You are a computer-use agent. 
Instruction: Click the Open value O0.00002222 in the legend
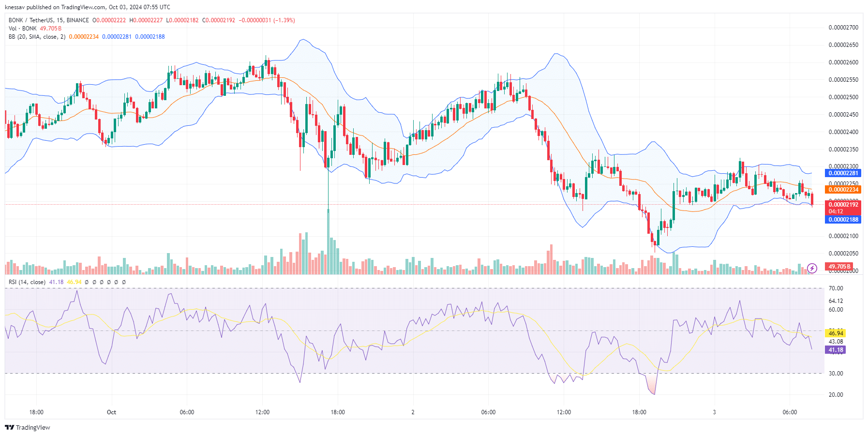[109, 20]
